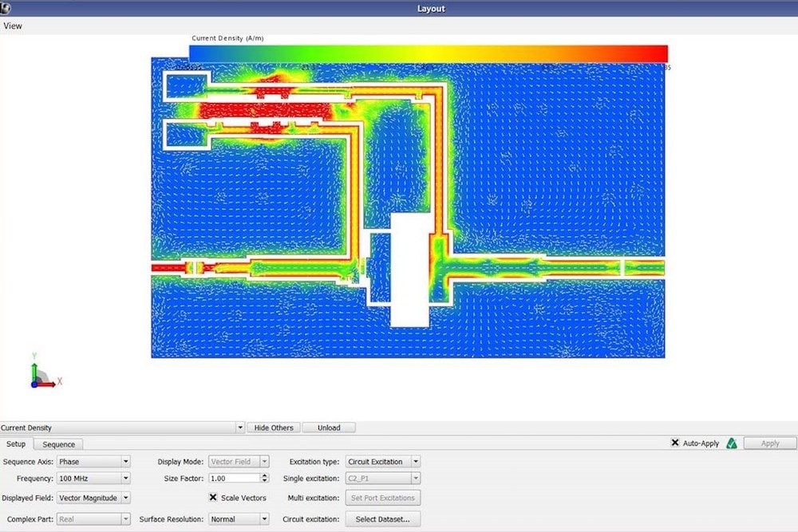Open the Sequence Axis dropdown showing Phase
The height and width of the screenshot is (532, 798).
click(126, 461)
